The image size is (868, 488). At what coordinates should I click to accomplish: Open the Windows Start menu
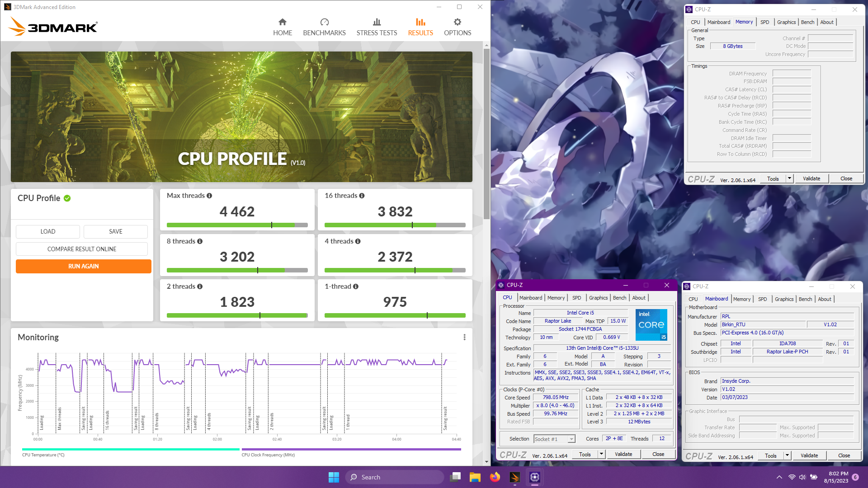tap(334, 477)
